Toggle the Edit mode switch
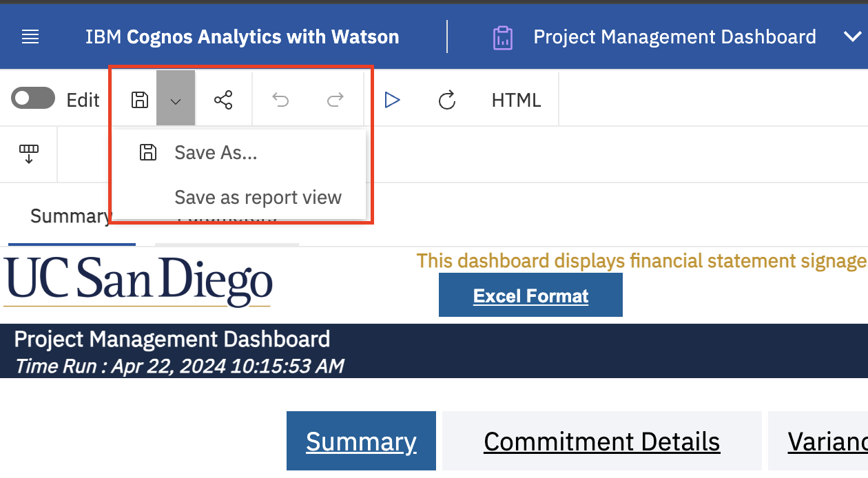Screen dimensions: 868x478 [x=33, y=98]
